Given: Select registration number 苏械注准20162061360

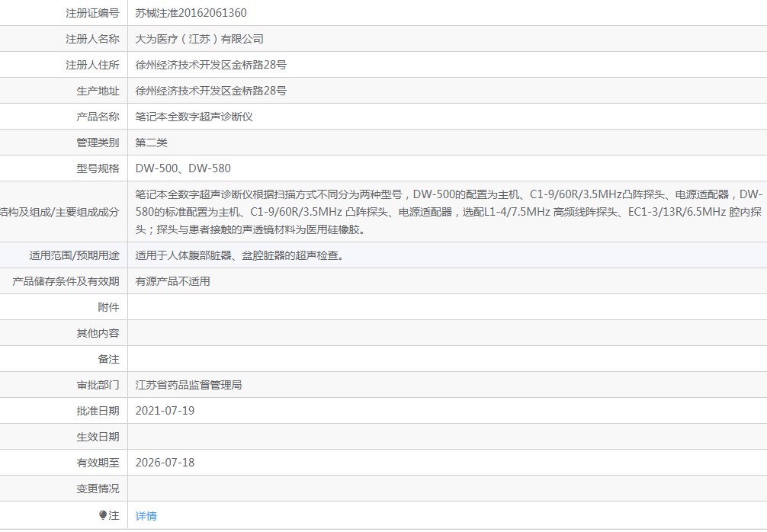Looking at the screenshot, I should (x=191, y=13).
